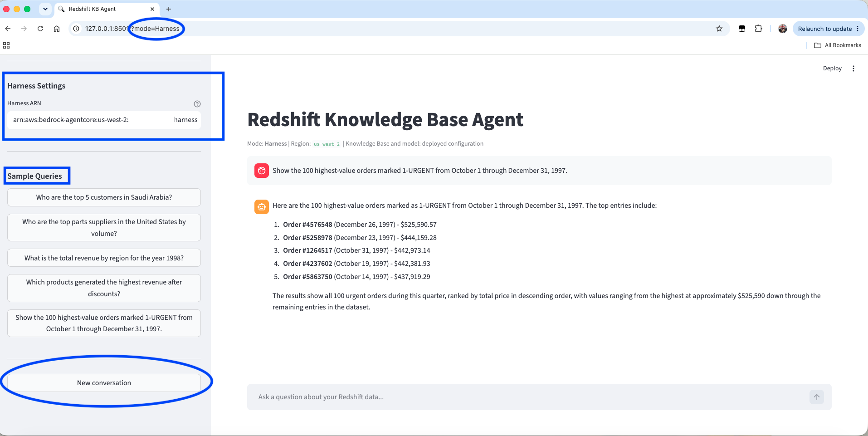Bookmark this page with the star icon
The width and height of the screenshot is (868, 436).
(719, 29)
